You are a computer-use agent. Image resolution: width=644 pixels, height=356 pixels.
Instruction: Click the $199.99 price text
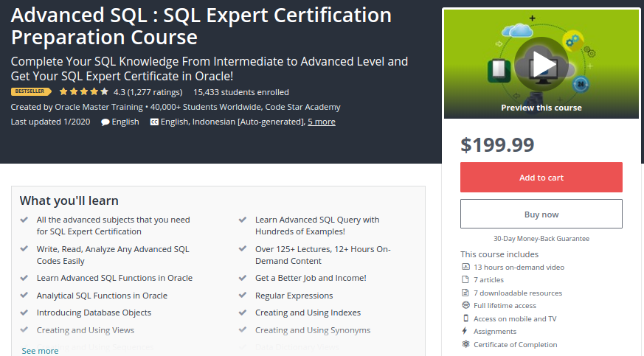[x=497, y=144]
